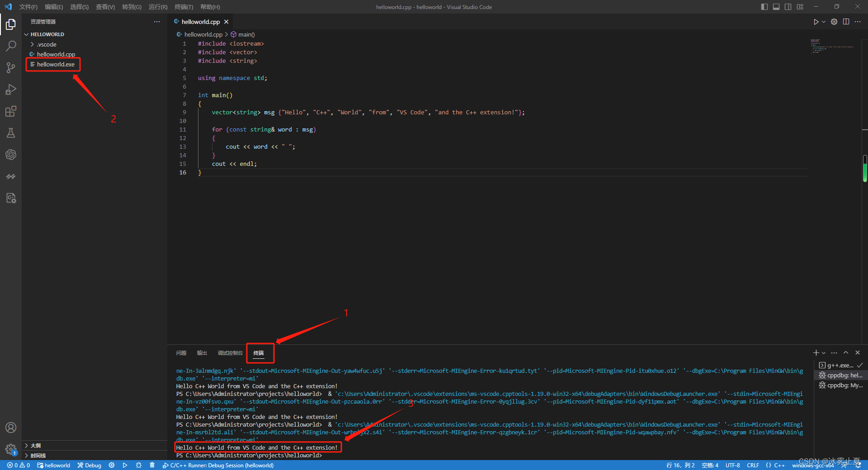Click the status bar play run icon

click(125, 465)
